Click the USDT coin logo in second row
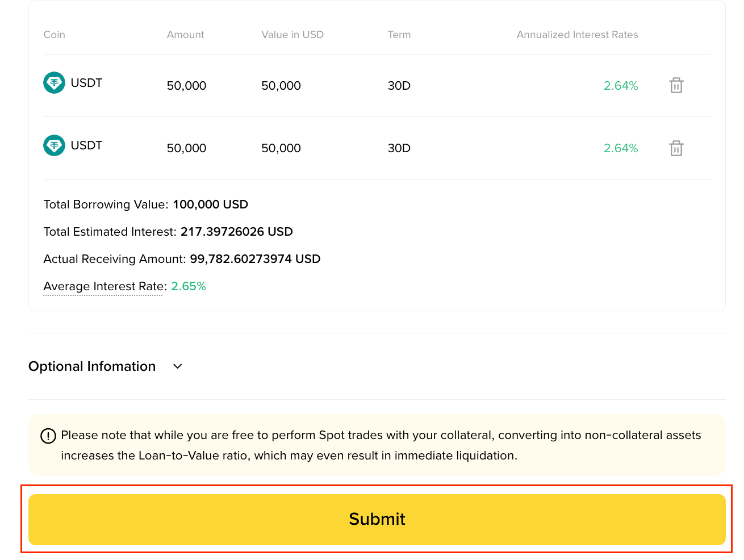 coord(55,145)
